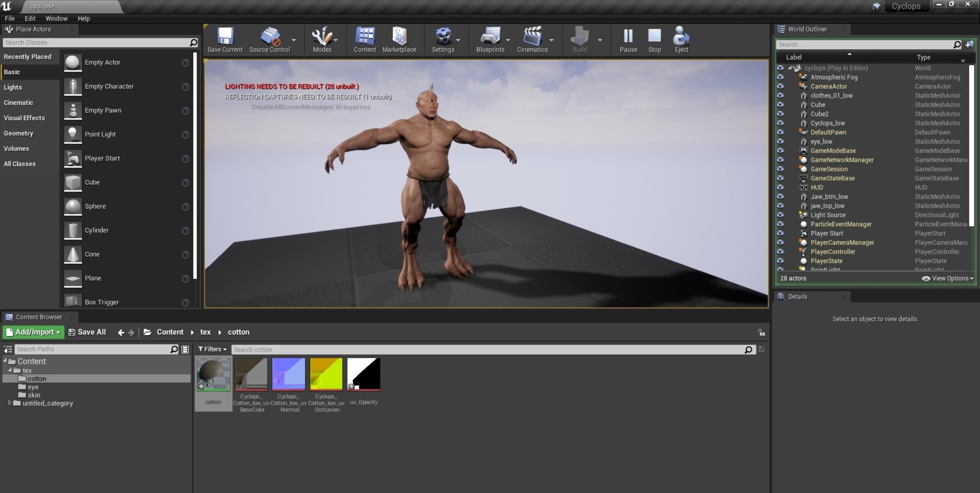Open the Marketplace toolbar icon
This screenshot has width=980, height=493.
point(399,40)
